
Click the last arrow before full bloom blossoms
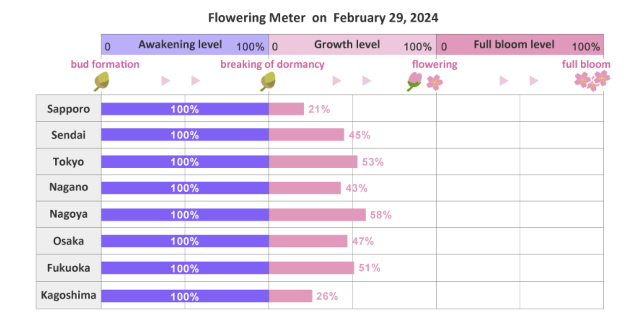point(534,81)
